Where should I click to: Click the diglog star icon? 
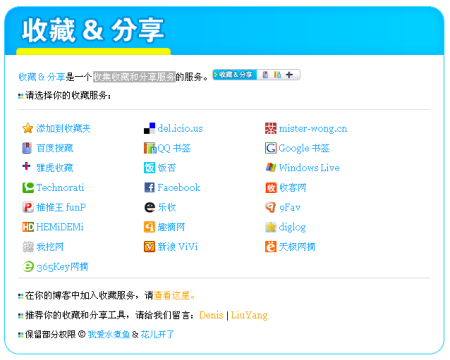271,227
